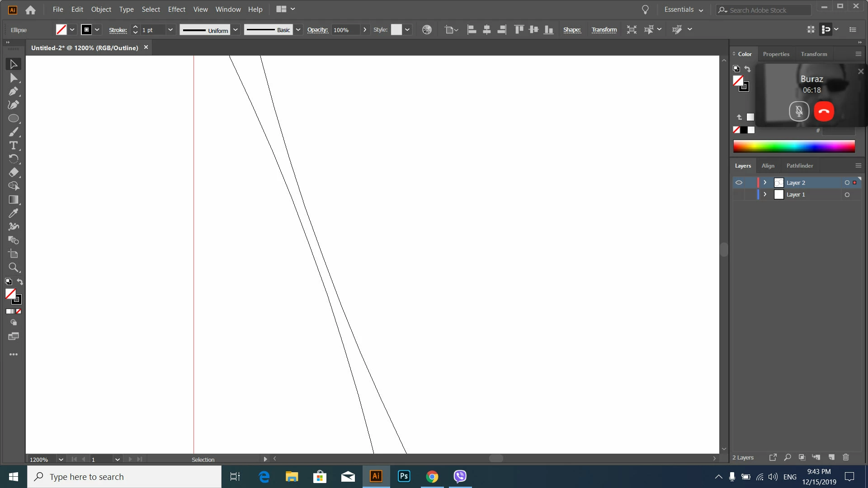Switch to the Pathfinder tab
The width and height of the screenshot is (868, 488).
[799, 166]
